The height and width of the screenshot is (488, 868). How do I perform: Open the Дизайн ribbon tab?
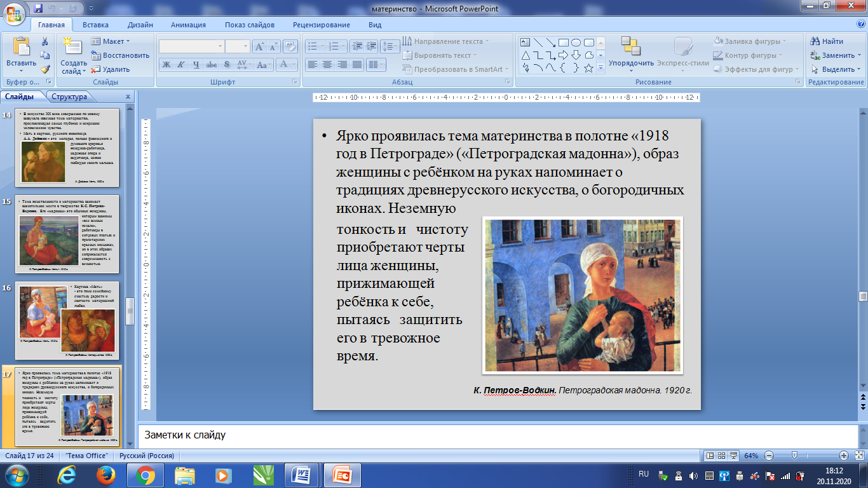click(140, 25)
